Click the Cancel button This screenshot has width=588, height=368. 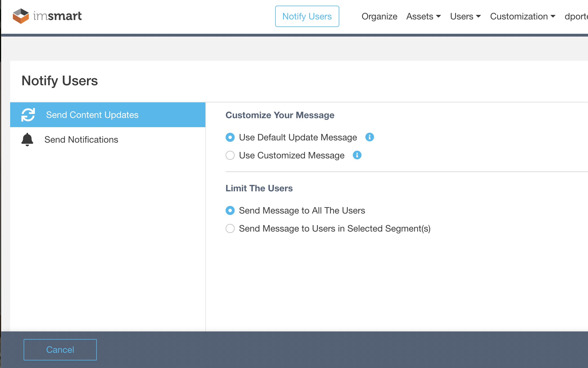point(60,349)
